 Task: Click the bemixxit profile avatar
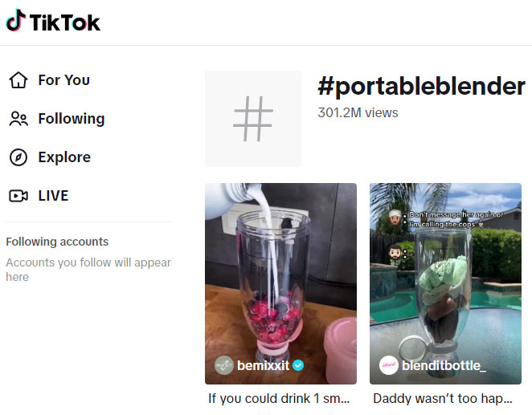pyautogui.click(x=224, y=365)
